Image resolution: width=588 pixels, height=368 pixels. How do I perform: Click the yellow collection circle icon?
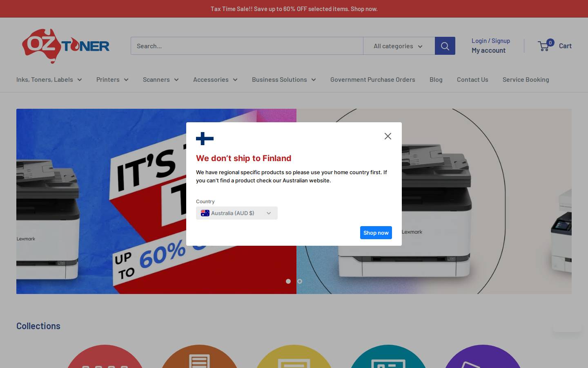click(x=294, y=357)
